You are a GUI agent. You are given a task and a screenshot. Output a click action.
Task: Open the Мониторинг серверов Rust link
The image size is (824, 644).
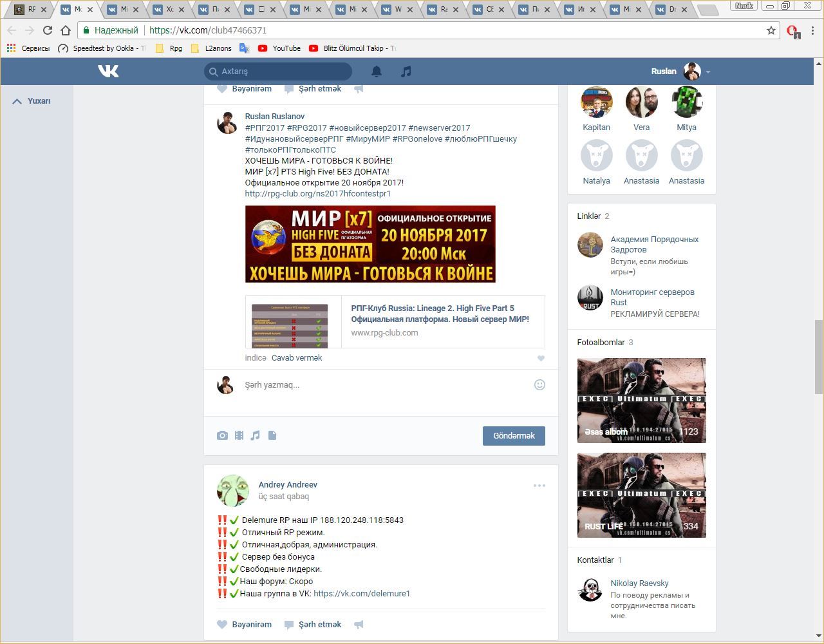pyautogui.click(x=653, y=298)
